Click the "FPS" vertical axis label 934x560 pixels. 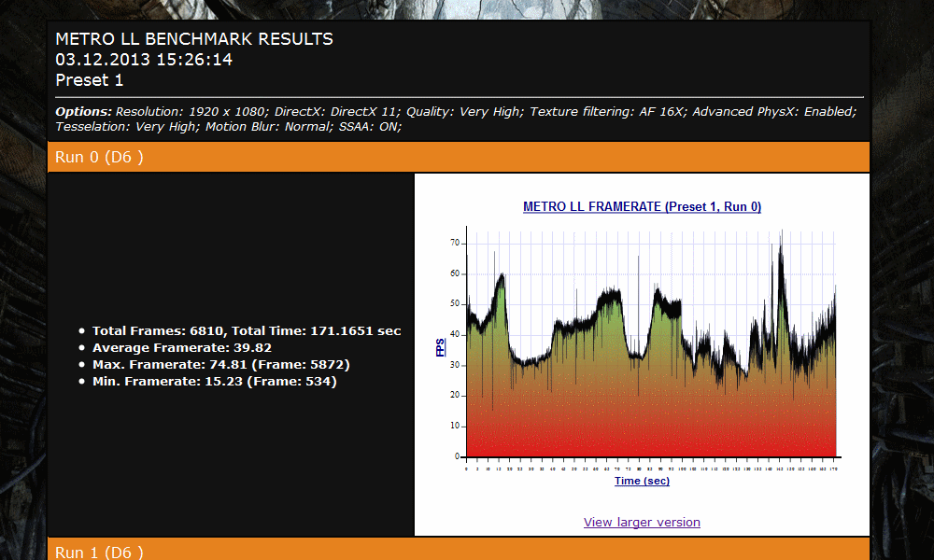pyautogui.click(x=441, y=347)
